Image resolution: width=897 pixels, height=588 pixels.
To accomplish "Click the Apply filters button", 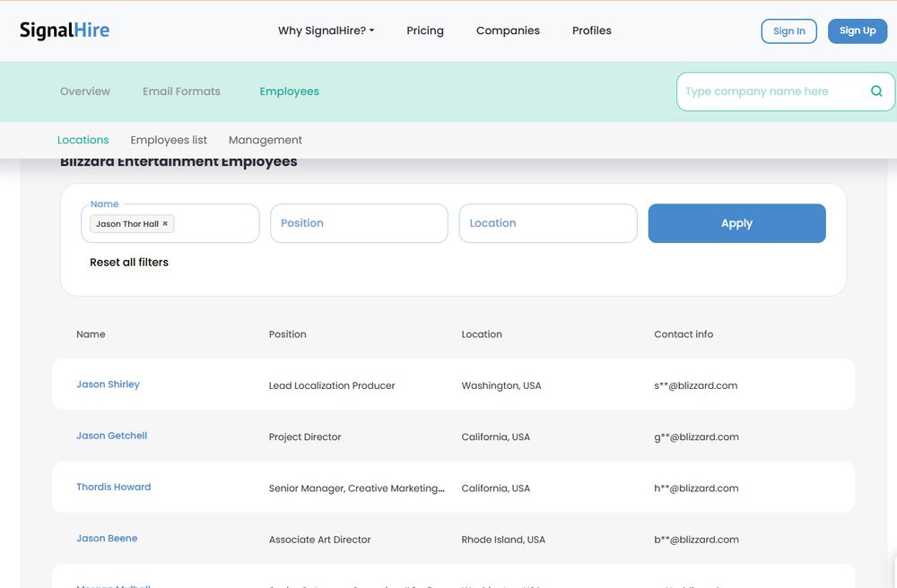I will pos(736,223).
